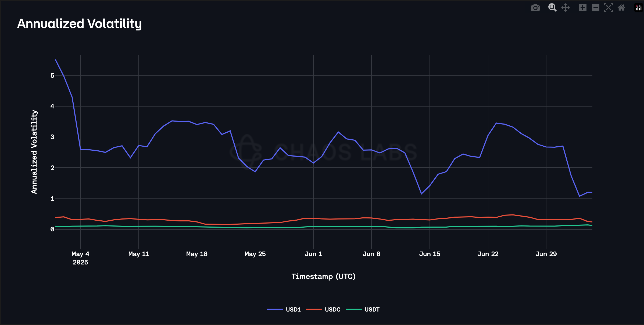Click the Jun 29 x-axis tick label

click(x=546, y=254)
